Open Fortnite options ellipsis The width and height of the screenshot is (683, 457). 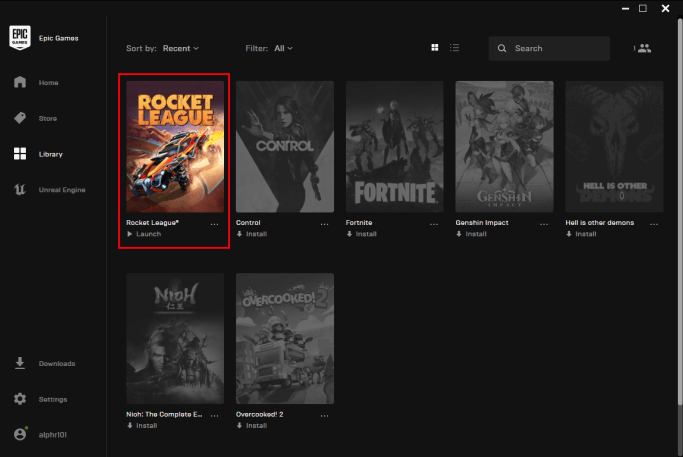coord(434,224)
